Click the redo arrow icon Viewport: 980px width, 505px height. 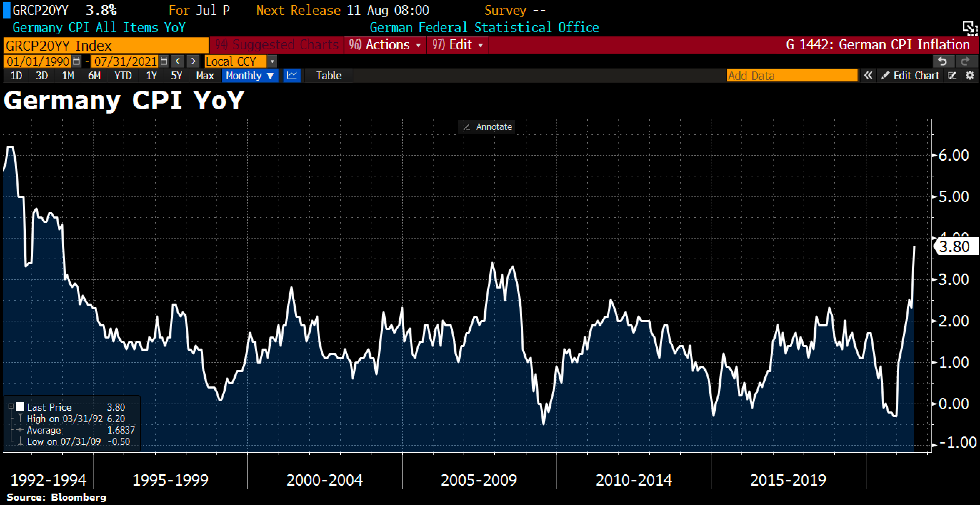point(965,61)
